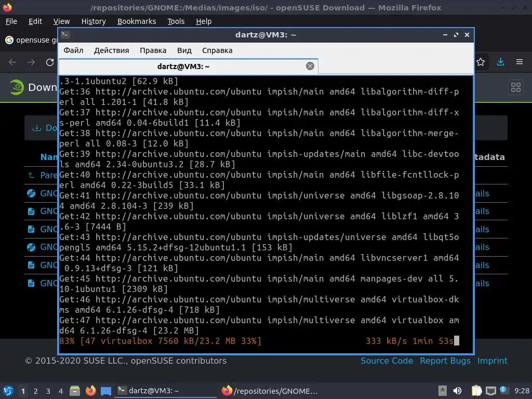532x399 pixels.
Task: Open the network connection tray icon
Action: click(x=490, y=391)
